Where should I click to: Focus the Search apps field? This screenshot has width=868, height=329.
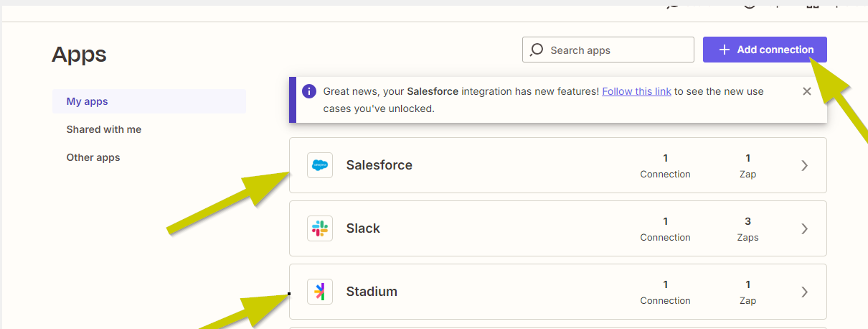(x=608, y=50)
